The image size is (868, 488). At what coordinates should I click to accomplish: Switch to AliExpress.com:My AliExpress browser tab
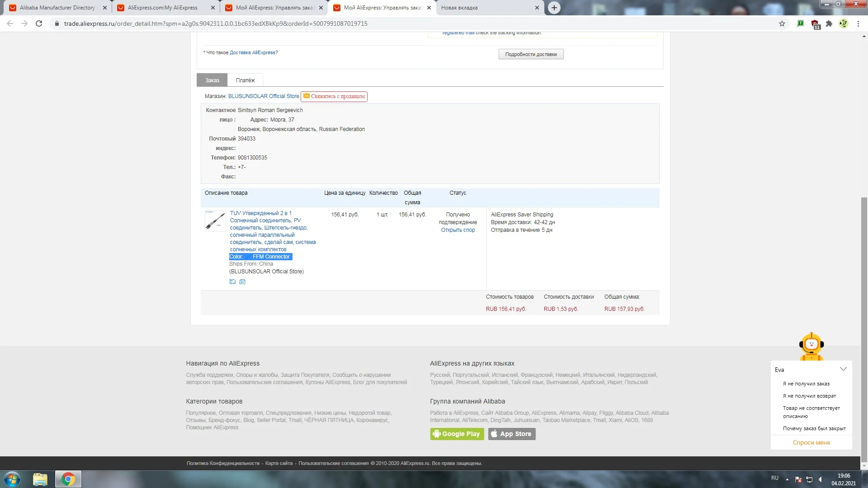163,8
